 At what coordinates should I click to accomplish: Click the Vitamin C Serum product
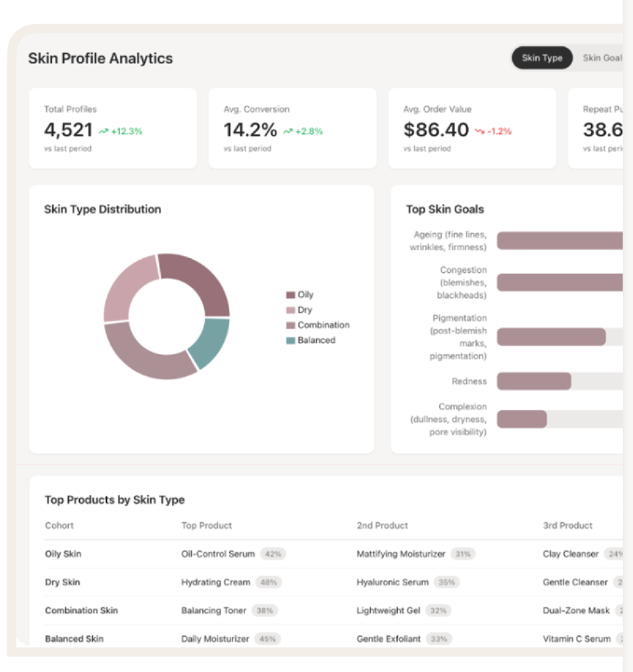[x=577, y=639]
